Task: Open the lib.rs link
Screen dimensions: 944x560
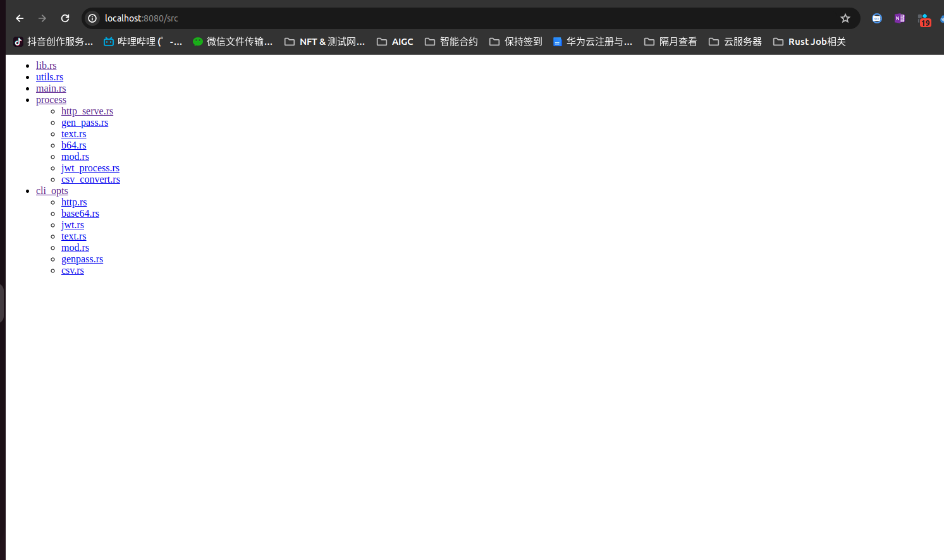Action: pyautogui.click(x=46, y=66)
